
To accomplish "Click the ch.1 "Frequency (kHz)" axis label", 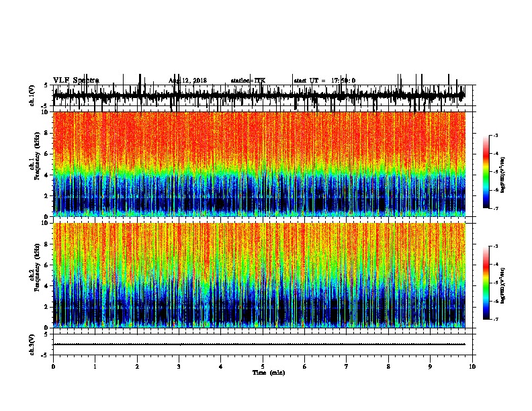I will (x=37, y=156).
